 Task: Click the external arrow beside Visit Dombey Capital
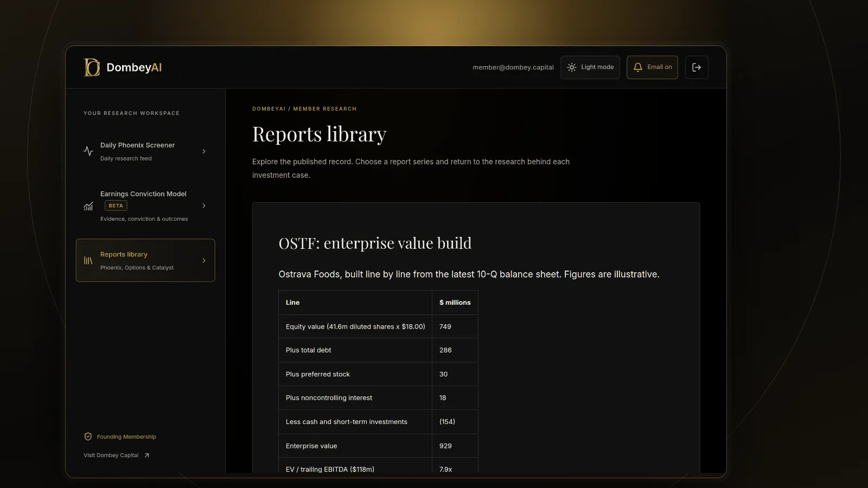coord(146,455)
